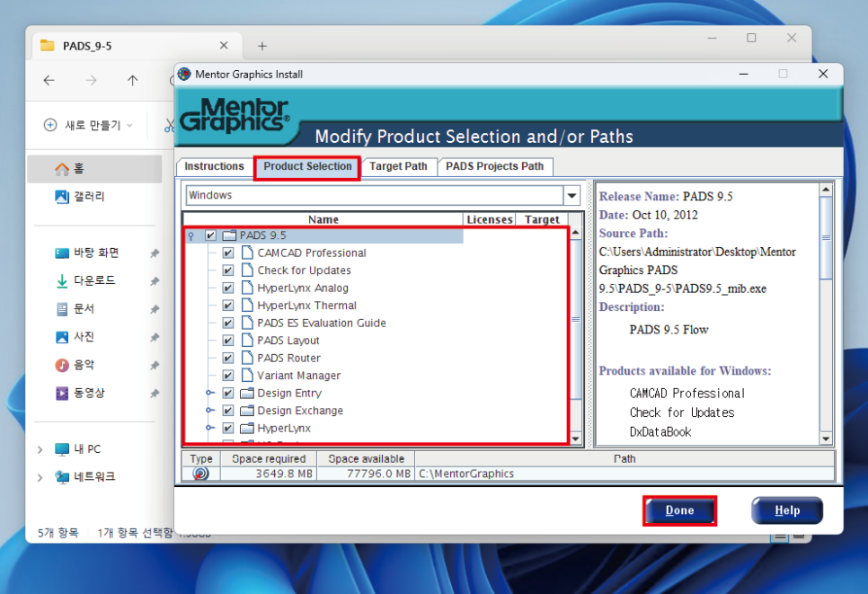Click the PADS Layout file icon
The height and width of the screenshot is (594, 868).
coord(247,340)
